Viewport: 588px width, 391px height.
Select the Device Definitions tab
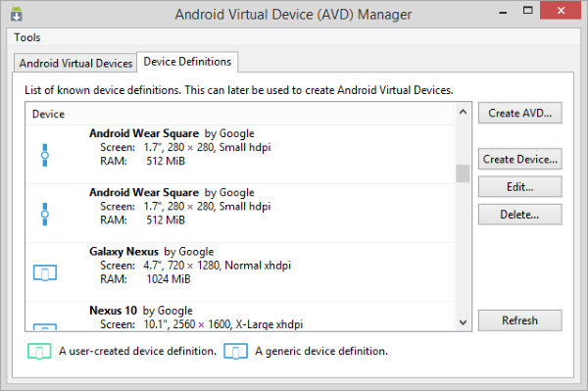coord(187,62)
